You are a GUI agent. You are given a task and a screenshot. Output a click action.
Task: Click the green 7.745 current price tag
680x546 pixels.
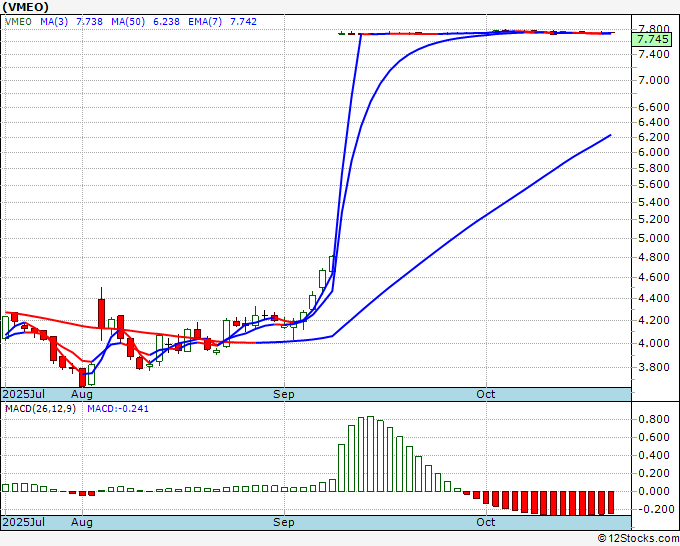tap(653, 39)
